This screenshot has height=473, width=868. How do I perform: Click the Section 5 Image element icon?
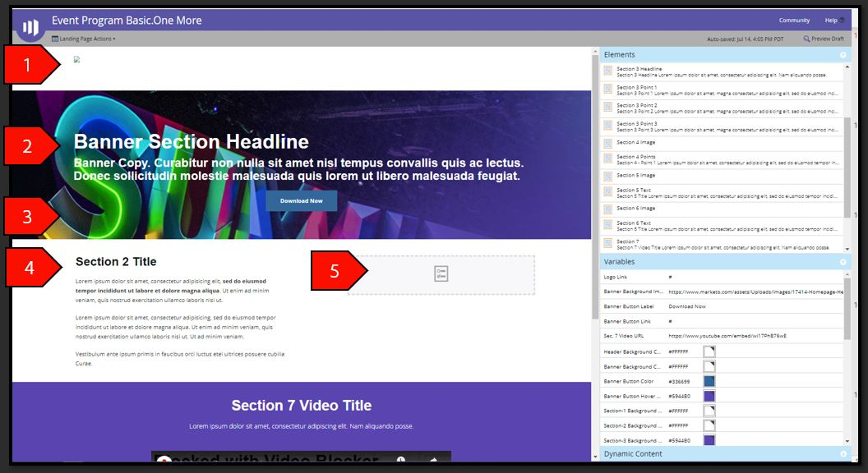pyautogui.click(x=607, y=176)
